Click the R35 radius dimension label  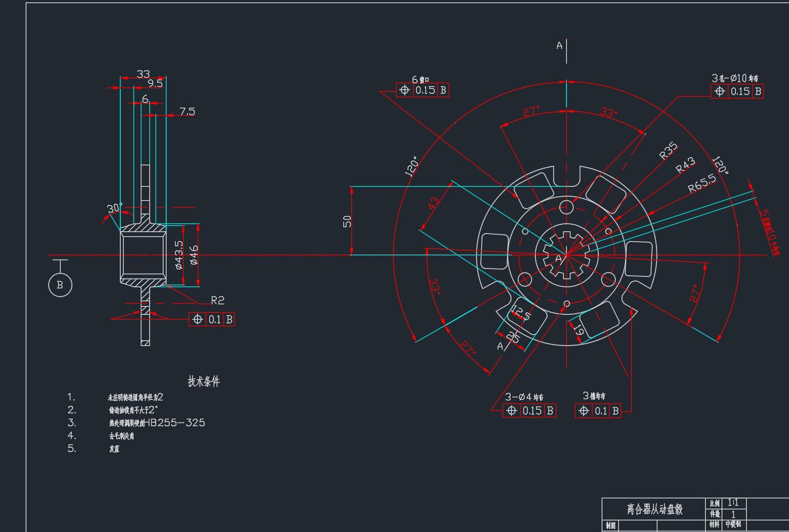click(x=668, y=151)
